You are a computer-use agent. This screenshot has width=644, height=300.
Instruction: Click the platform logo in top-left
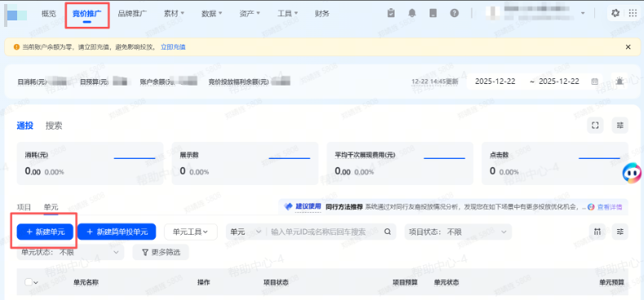[x=16, y=15]
